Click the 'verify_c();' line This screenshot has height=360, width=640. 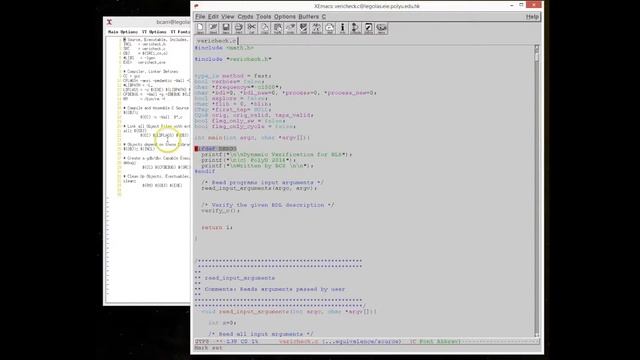[221, 211]
